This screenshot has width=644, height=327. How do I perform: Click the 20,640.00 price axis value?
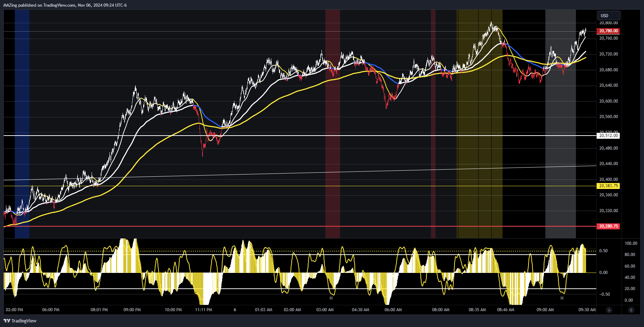coord(609,85)
